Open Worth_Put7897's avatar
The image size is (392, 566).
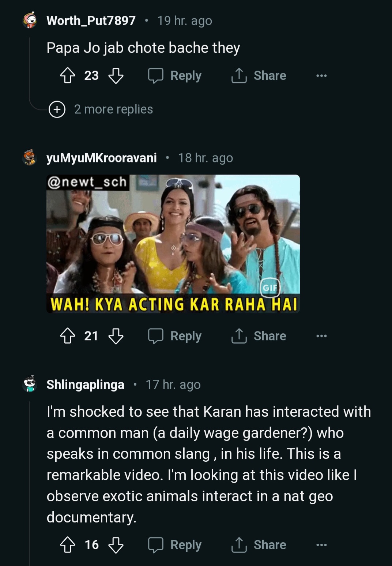30,21
